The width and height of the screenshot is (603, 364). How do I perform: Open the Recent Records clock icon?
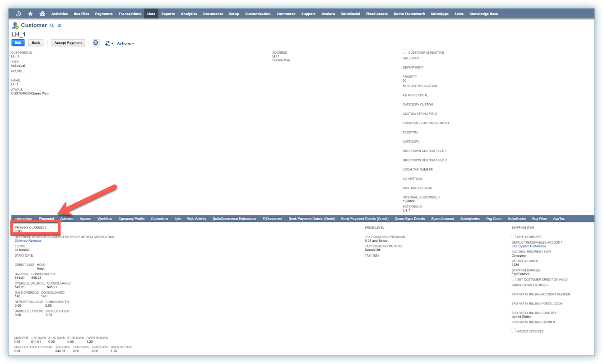(19, 14)
